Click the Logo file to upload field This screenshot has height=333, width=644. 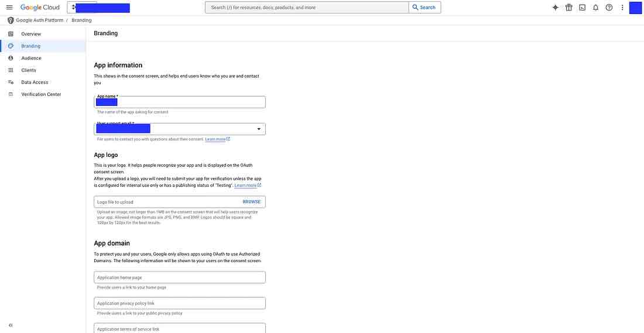pyautogui.click(x=180, y=202)
